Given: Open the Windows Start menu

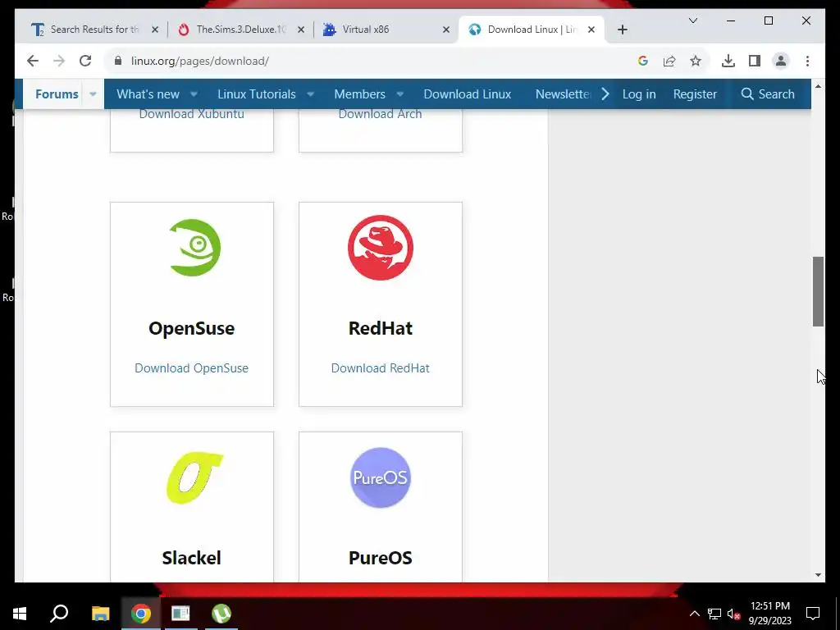Looking at the screenshot, I should (x=20, y=614).
